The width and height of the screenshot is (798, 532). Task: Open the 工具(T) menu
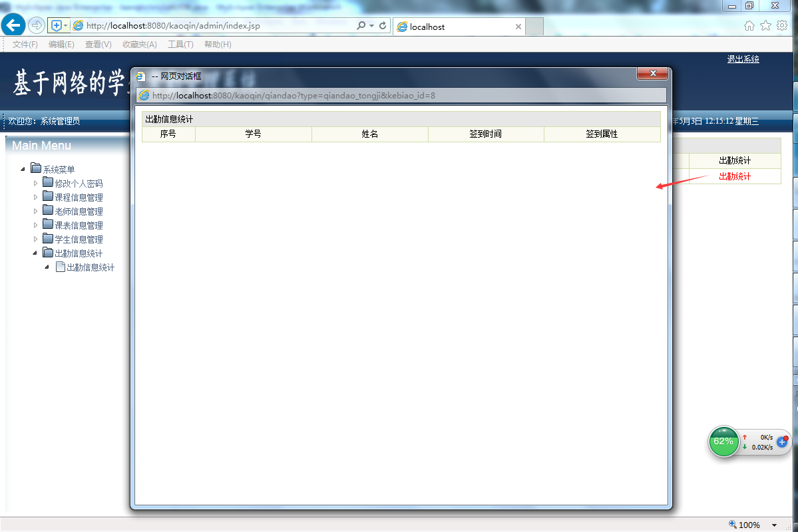pyautogui.click(x=180, y=45)
